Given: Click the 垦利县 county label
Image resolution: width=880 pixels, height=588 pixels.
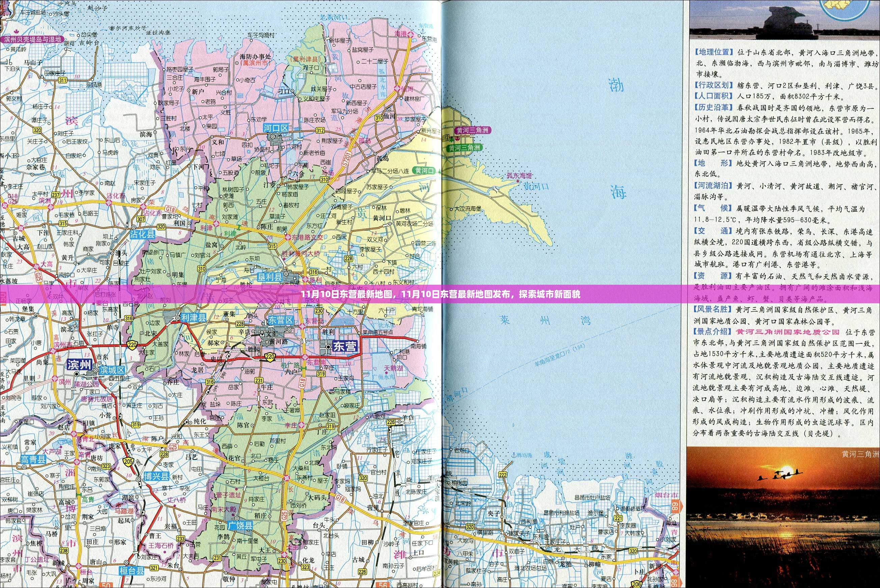Looking at the screenshot, I should [x=269, y=277].
